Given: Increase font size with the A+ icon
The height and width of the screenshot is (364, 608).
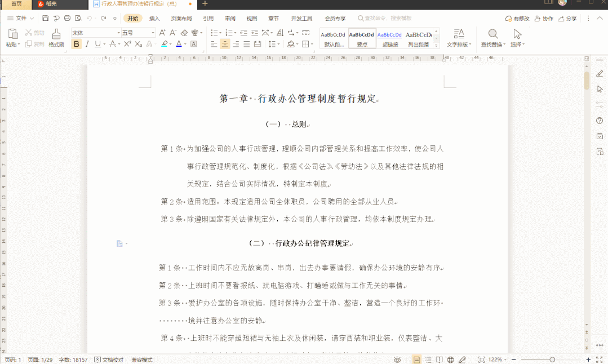Looking at the screenshot, I should [x=162, y=33].
